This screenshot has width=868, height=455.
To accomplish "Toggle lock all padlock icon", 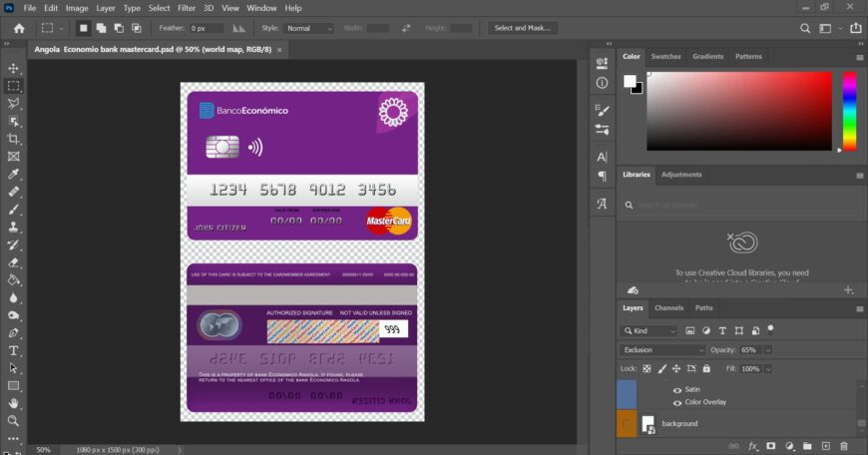I will 706,368.
